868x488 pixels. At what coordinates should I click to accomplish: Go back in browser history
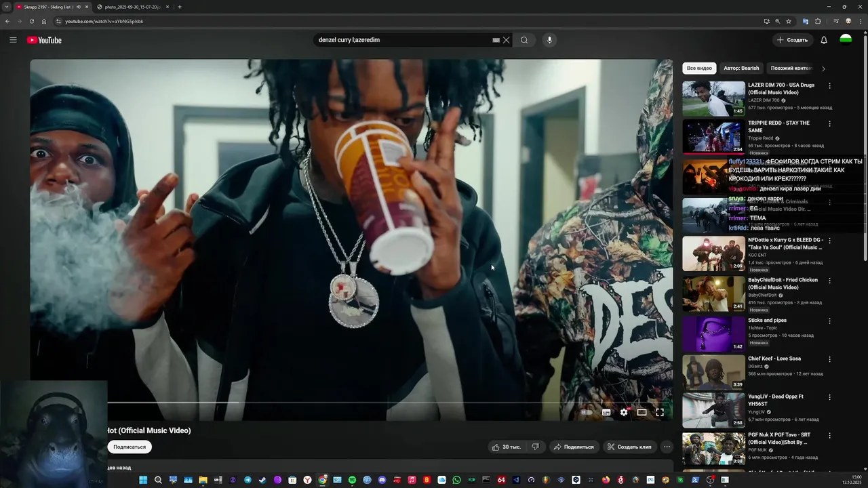pyautogui.click(x=7, y=21)
